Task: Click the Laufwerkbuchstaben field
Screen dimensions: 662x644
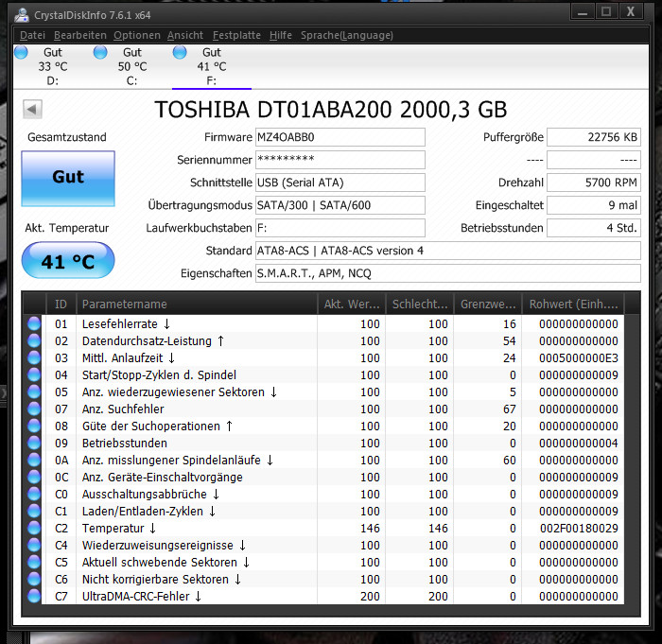Action: click(x=340, y=228)
